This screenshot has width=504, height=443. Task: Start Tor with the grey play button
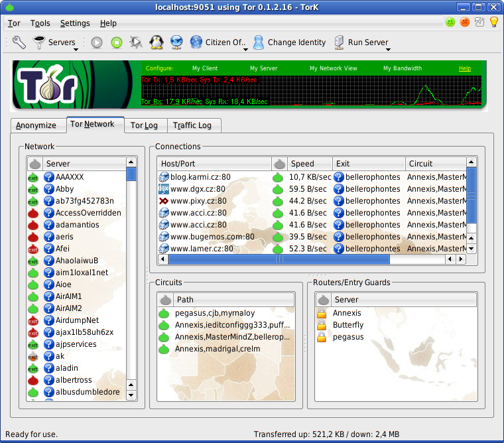[x=97, y=42]
